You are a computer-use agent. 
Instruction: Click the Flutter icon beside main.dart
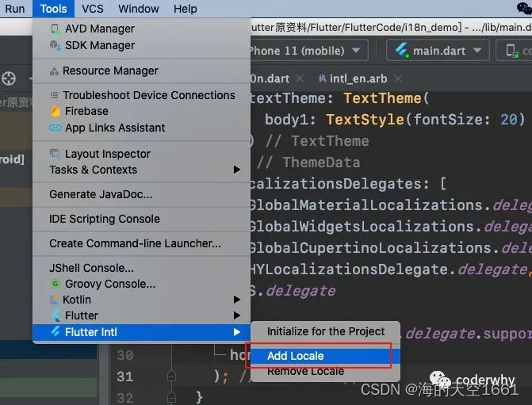tap(401, 51)
